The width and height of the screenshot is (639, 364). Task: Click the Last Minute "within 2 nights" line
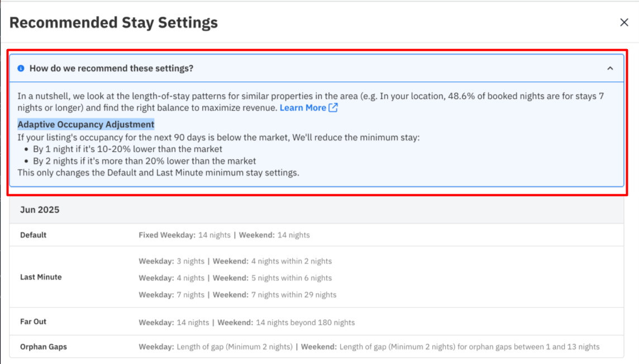click(235, 261)
